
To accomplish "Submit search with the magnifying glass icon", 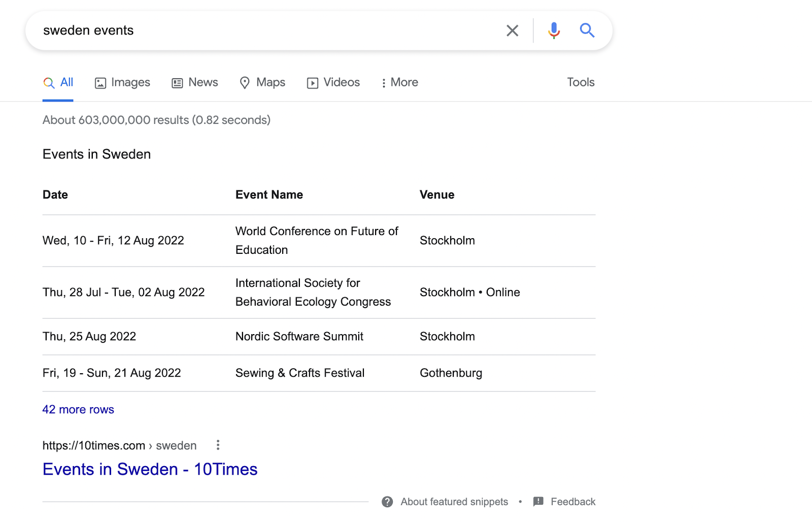I will [587, 31].
